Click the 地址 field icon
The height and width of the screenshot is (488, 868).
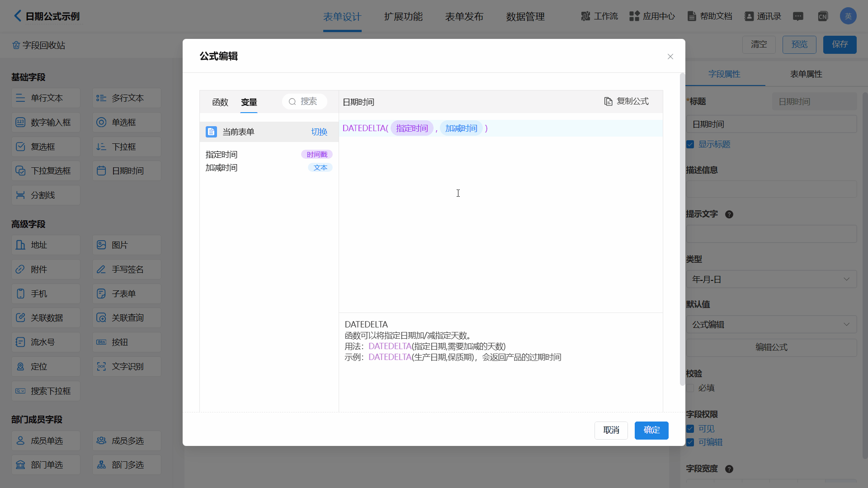tap(20, 245)
